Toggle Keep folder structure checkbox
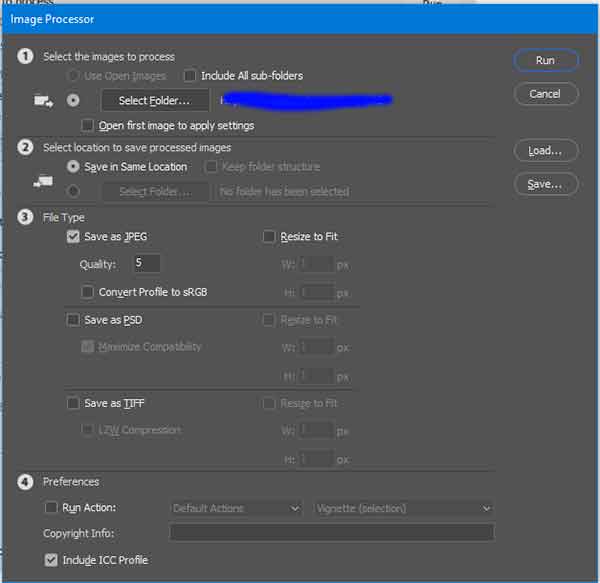The height and width of the screenshot is (583, 600). pyautogui.click(x=210, y=167)
